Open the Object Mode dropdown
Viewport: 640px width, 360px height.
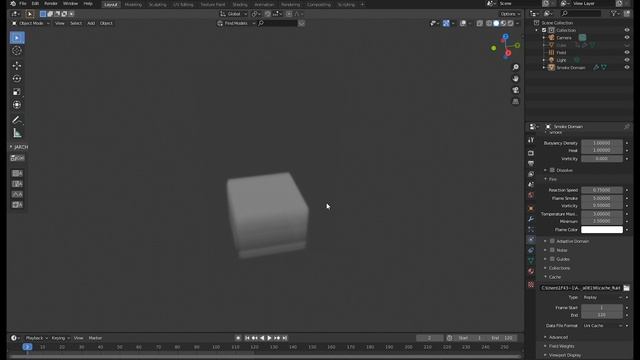pyautogui.click(x=31, y=23)
